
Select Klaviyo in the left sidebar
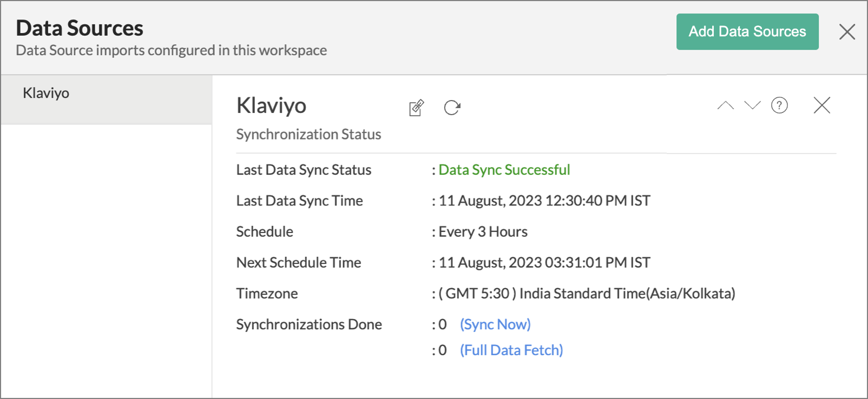46,94
